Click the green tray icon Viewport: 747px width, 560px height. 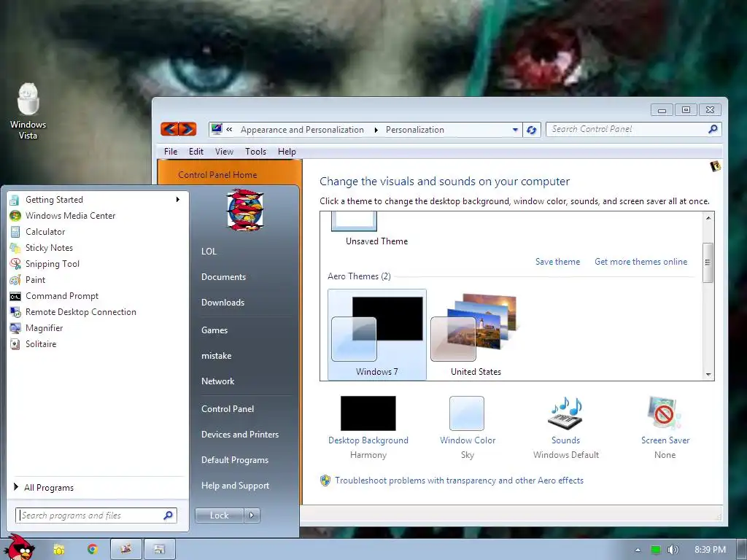[656, 550]
